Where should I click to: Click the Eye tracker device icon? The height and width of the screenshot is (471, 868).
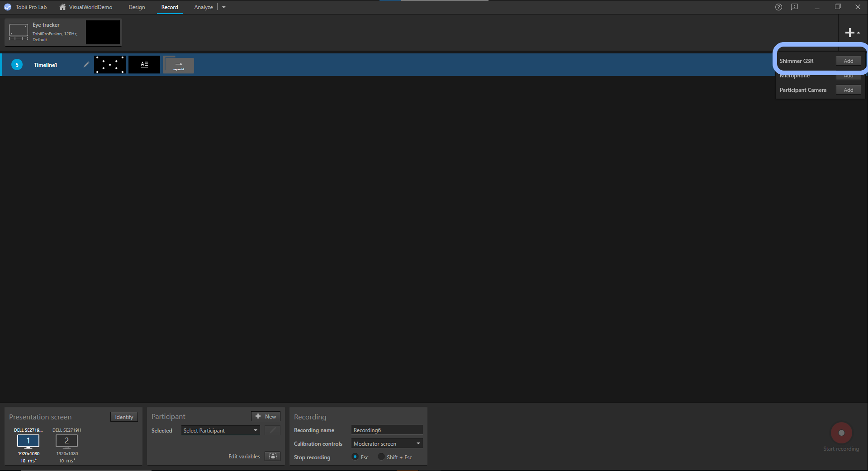19,32
